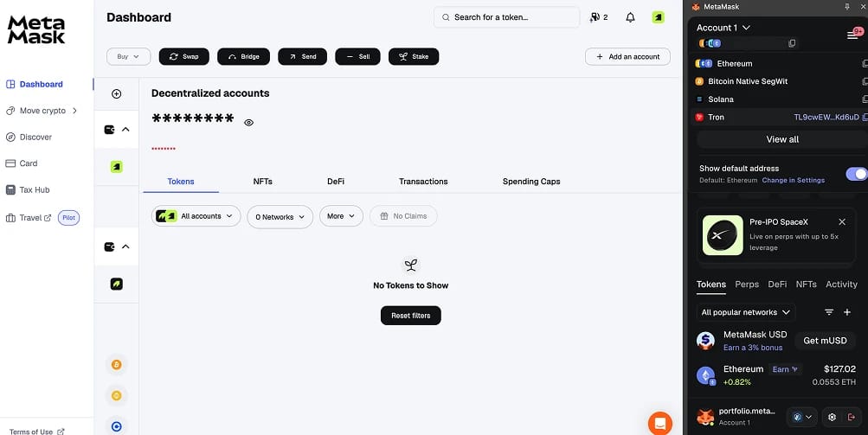Viewport: 868px width, 435px height.
Task: Reveal the hidden balance with the eye icon
Action: (x=249, y=123)
